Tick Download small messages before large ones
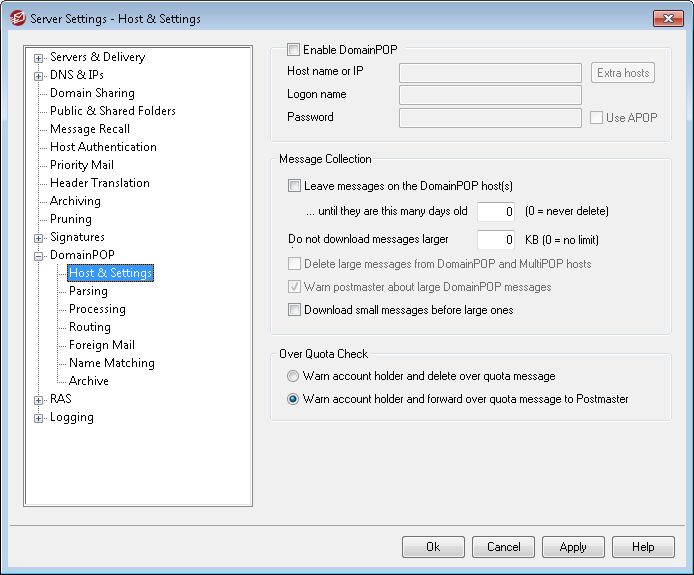Image resolution: width=694 pixels, height=575 pixels. (x=294, y=309)
